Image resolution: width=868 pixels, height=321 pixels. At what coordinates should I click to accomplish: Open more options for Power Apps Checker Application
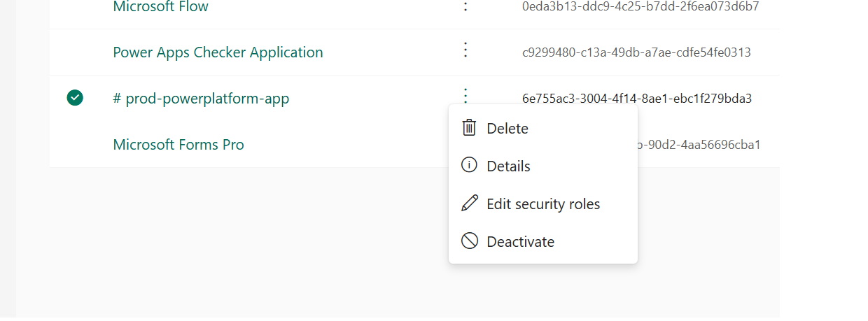click(465, 50)
